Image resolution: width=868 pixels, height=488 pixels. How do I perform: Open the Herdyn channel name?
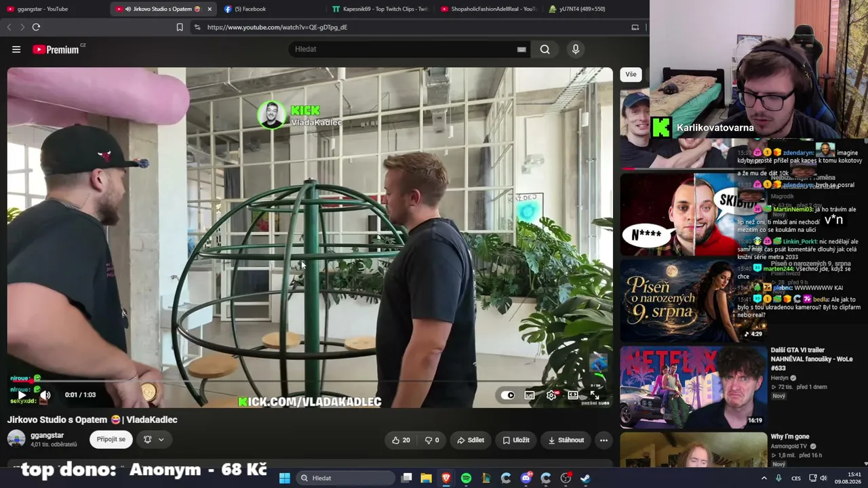780,378
